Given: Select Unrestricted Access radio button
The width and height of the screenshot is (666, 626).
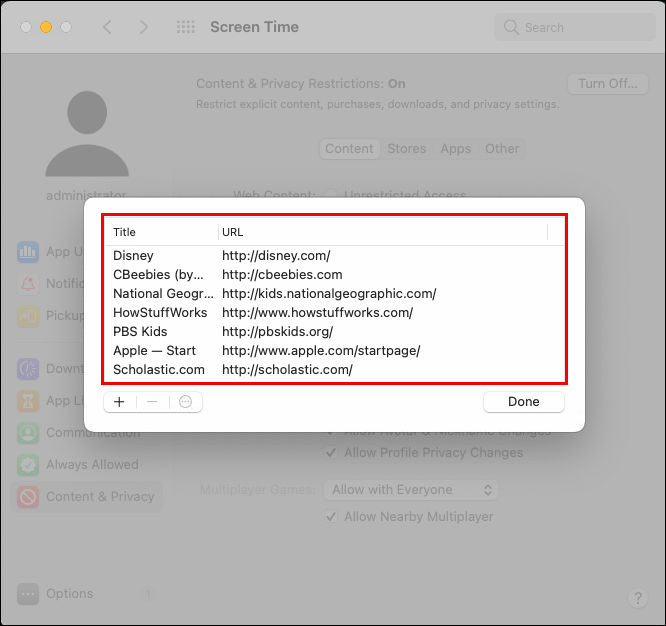Looking at the screenshot, I should coord(331,195).
